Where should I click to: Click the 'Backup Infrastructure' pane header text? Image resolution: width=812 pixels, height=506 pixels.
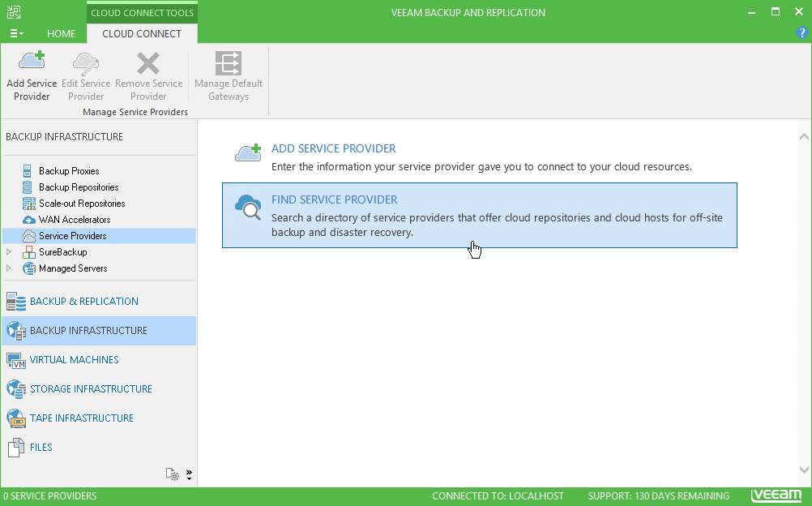(64, 137)
